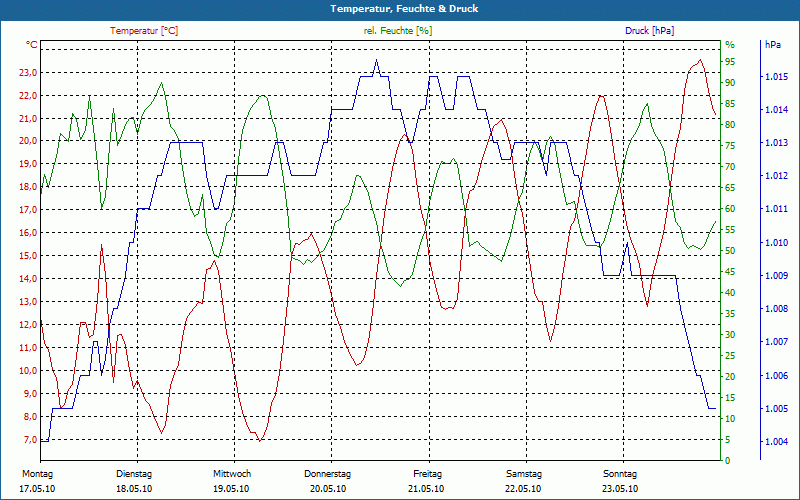The image size is (800, 500).
Task: Click the '90' humidity axis value
Action: coord(730,83)
